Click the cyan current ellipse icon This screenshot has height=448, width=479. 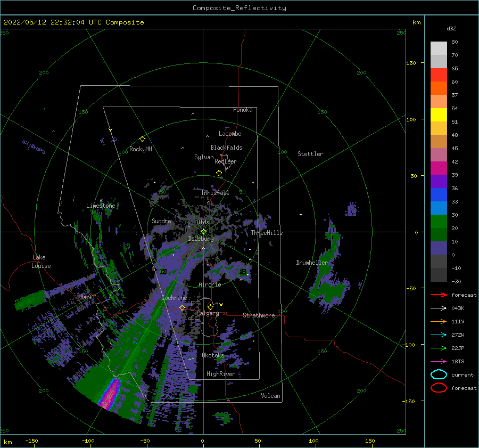[x=439, y=374]
